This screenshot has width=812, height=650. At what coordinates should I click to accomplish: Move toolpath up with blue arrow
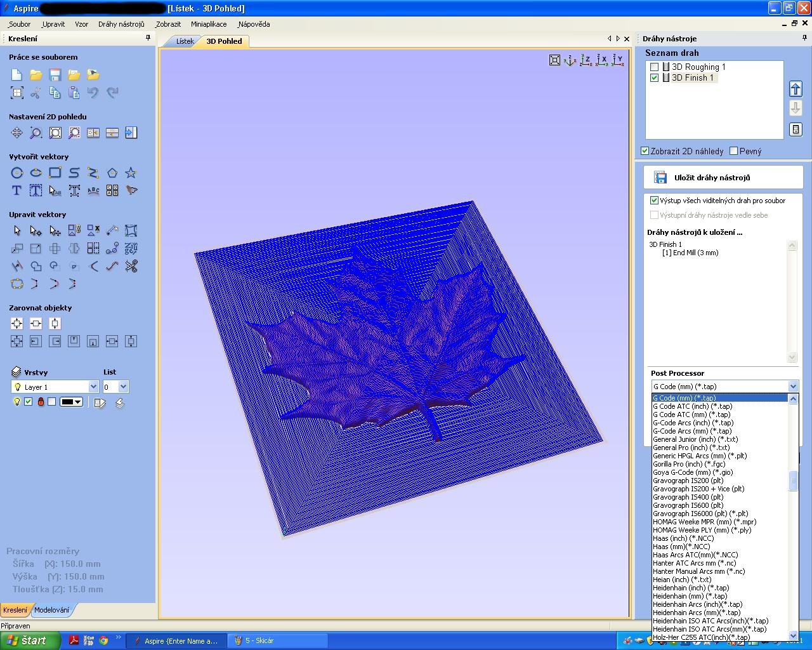pyautogui.click(x=796, y=89)
